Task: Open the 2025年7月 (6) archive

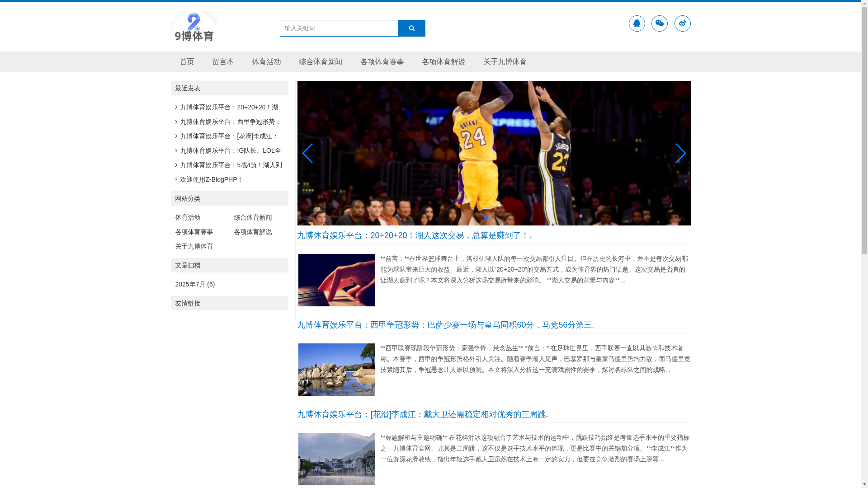Action: [x=195, y=284]
